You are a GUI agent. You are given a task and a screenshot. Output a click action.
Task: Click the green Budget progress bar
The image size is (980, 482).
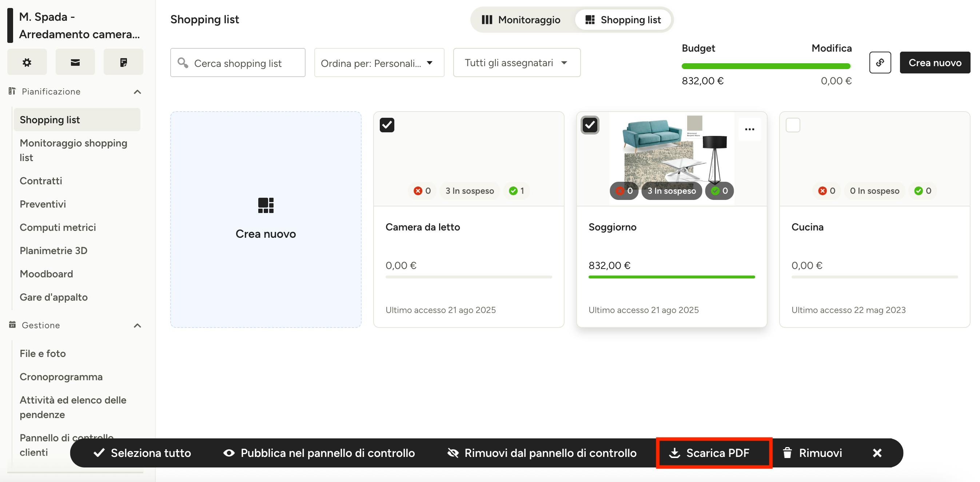[x=765, y=66]
